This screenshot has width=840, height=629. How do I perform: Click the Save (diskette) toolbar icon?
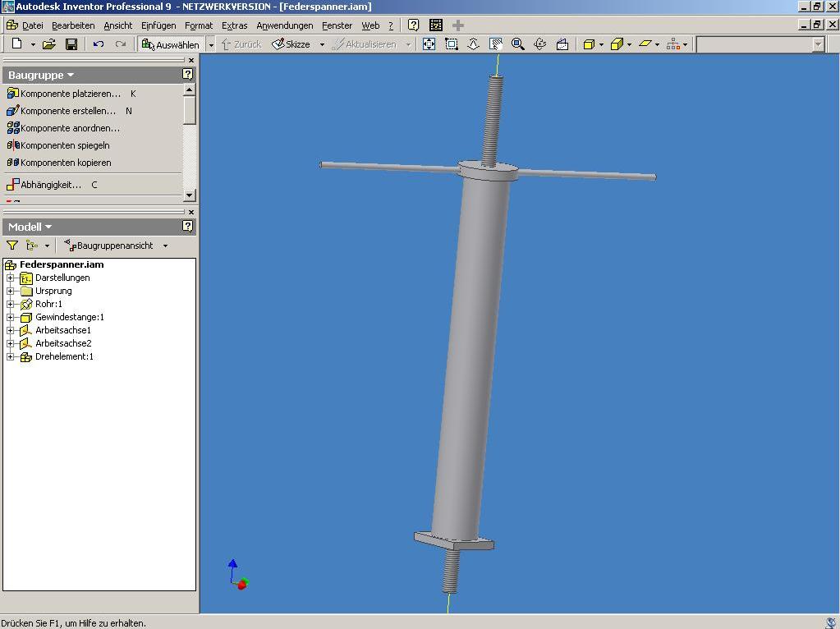pyautogui.click(x=71, y=44)
